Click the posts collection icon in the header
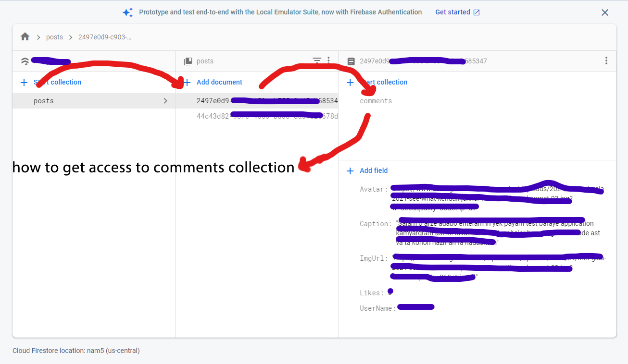This screenshot has width=628, height=364. [x=188, y=61]
